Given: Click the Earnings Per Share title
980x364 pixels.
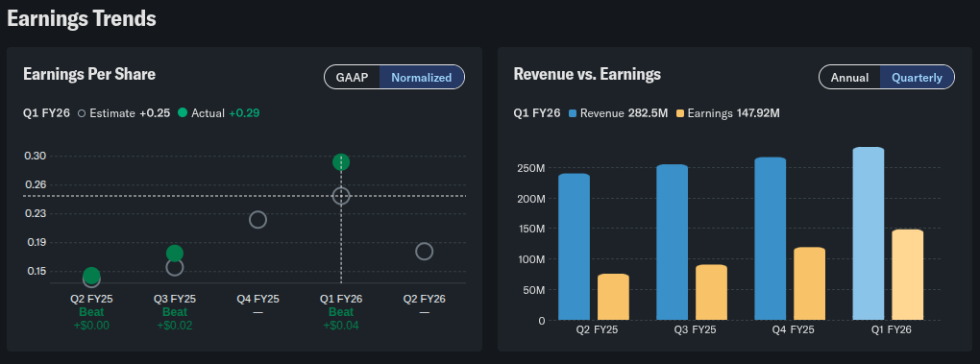Looking at the screenshot, I should point(89,74).
